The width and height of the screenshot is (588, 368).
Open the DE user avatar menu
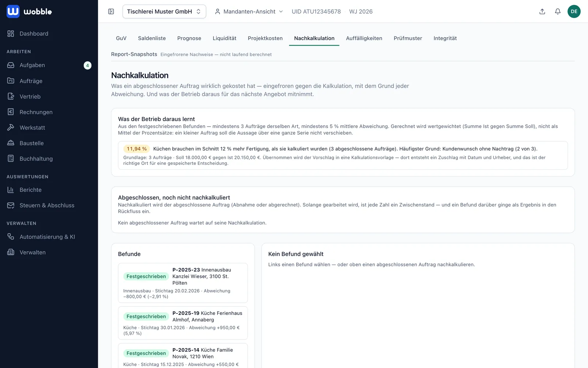(x=574, y=11)
